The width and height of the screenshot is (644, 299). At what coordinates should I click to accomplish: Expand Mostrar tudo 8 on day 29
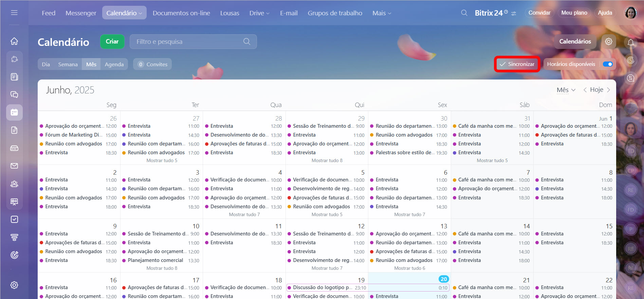tap(327, 160)
